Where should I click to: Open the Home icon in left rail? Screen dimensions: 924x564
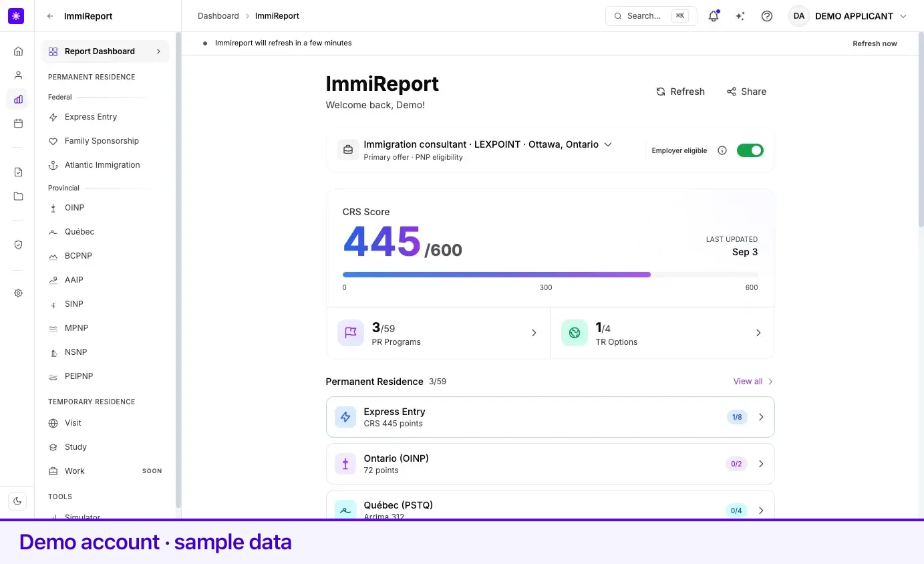[x=18, y=51]
